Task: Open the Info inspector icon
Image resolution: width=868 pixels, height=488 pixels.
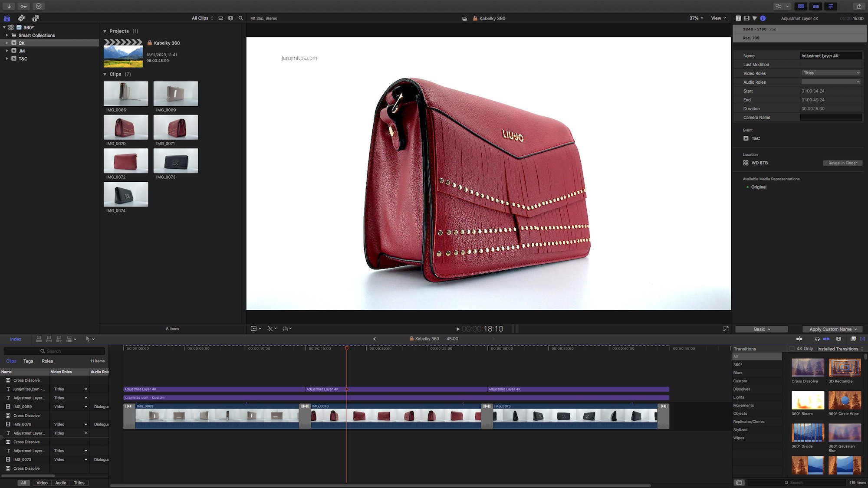Action: (763, 18)
